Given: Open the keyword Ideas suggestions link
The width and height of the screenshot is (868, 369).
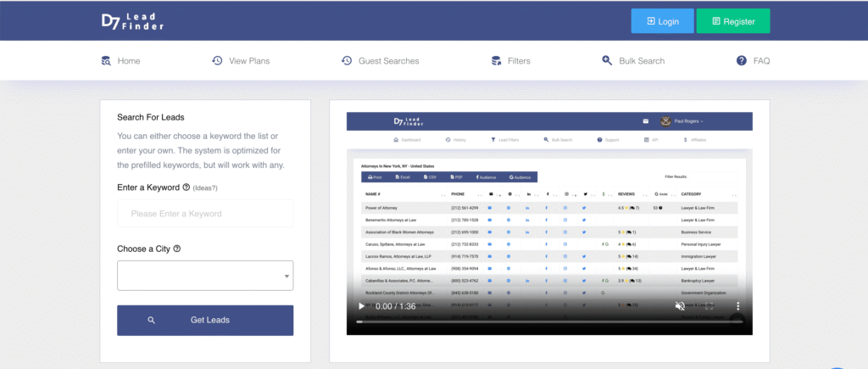Looking at the screenshot, I should click(208, 187).
